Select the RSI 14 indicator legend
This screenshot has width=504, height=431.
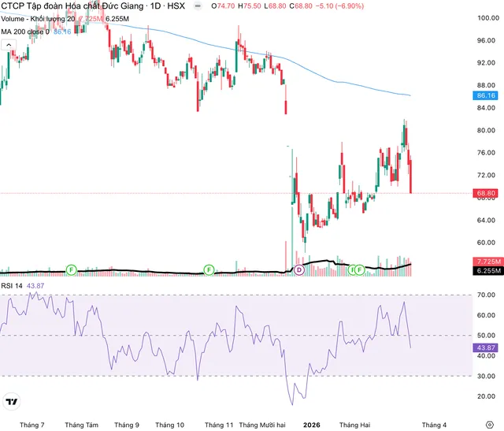pos(12,285)
